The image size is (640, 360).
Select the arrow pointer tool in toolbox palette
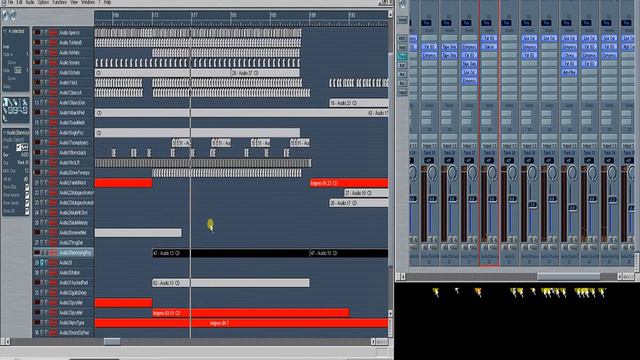tap(5, 103)
